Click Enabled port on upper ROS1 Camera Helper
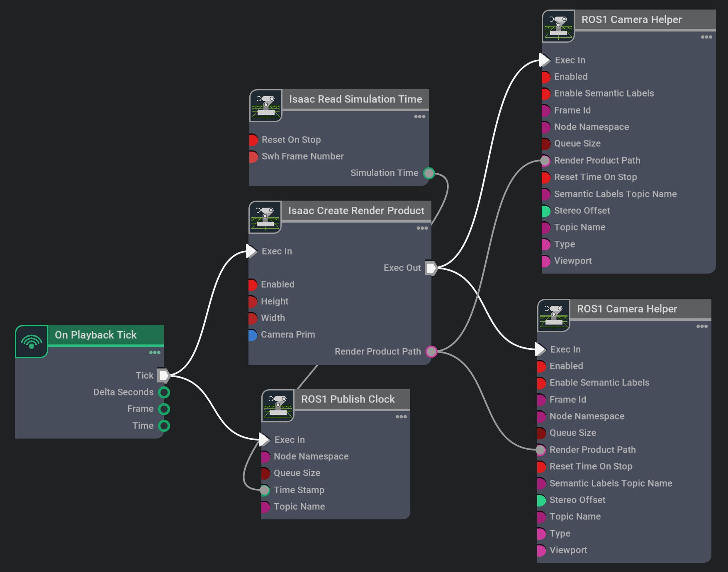728x572 pixels. [546, 77]
